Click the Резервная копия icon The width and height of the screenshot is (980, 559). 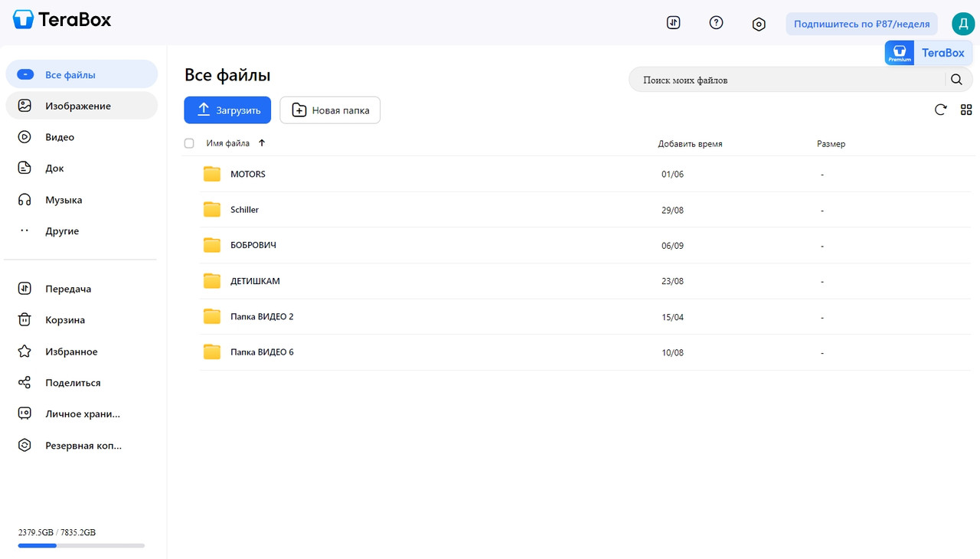24,445
